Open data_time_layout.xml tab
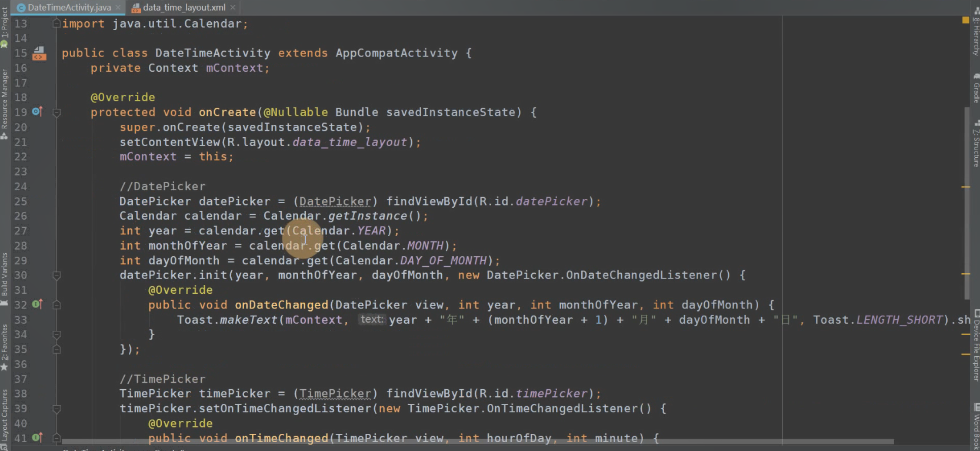The image size is (980, 451). [184, 8]
